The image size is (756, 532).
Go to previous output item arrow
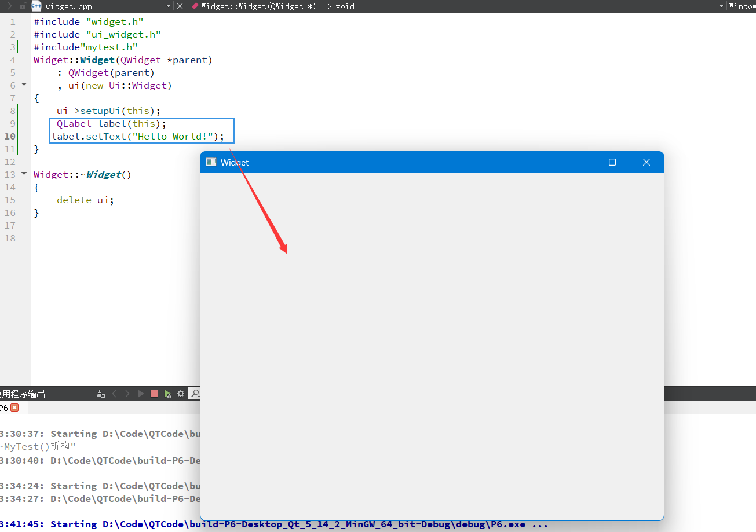(114, 394)
